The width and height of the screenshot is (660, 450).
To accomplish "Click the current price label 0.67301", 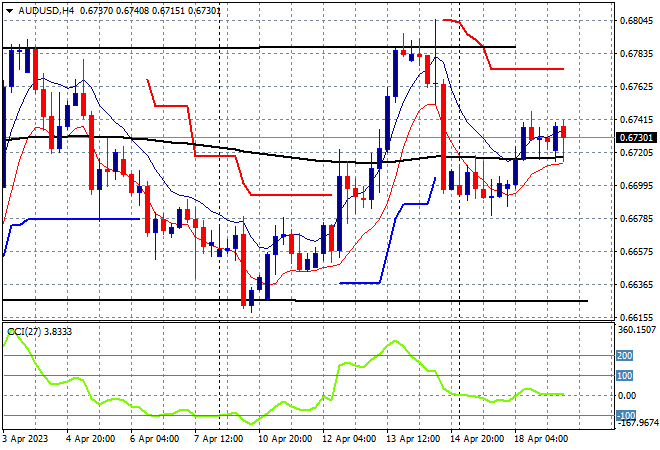I will tap(636, 138).
